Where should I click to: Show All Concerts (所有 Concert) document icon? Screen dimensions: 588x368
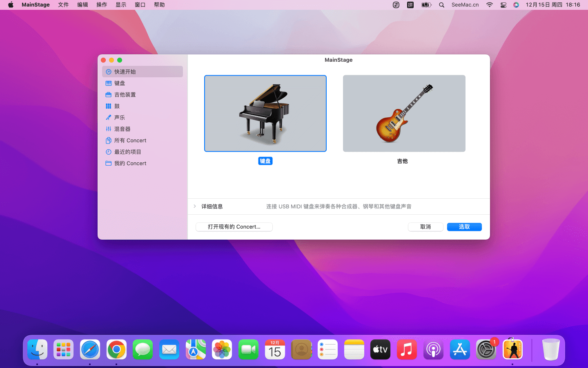coord(109,140)
